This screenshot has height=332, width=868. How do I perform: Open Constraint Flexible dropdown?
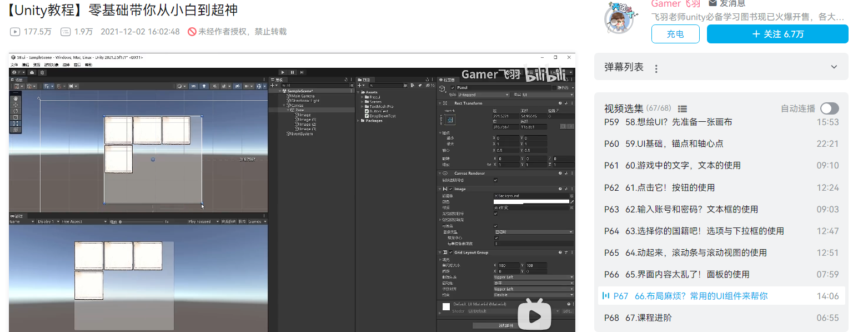(x=534, y=295)
